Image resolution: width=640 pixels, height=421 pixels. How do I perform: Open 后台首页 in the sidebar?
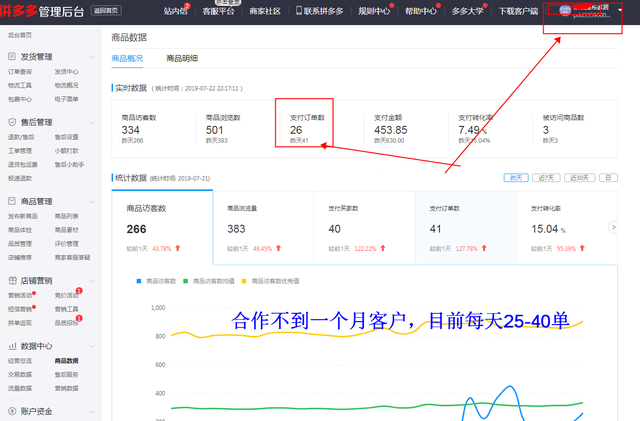(x=20, y=35)
